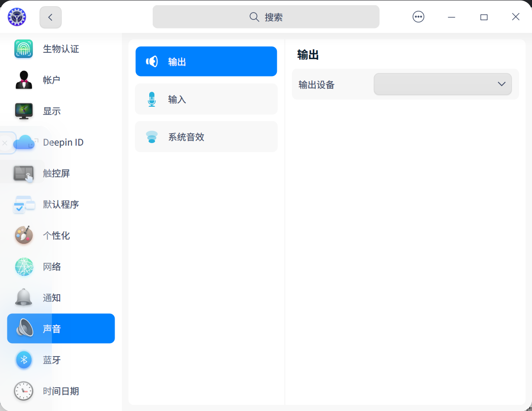Select the Accounts (帐户) sidebar icon
This screenshot has width=532, height=411.
tap(23, 80)
